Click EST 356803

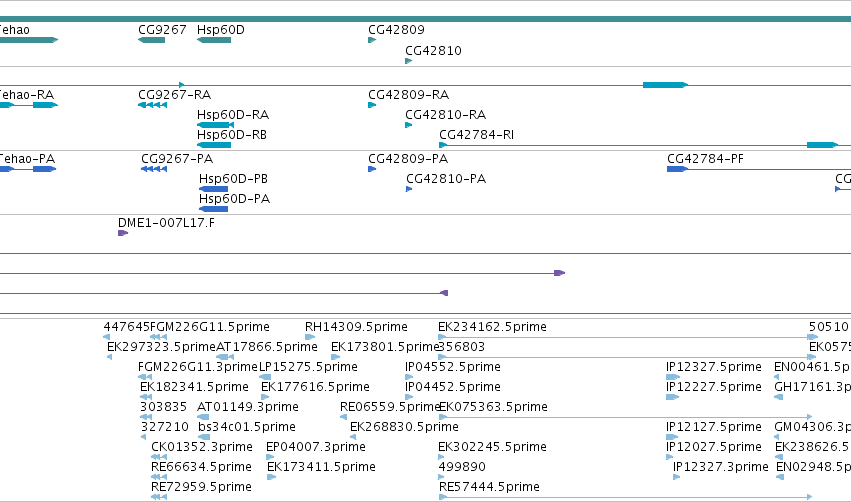pyautogui.click(x=461, y=347)
